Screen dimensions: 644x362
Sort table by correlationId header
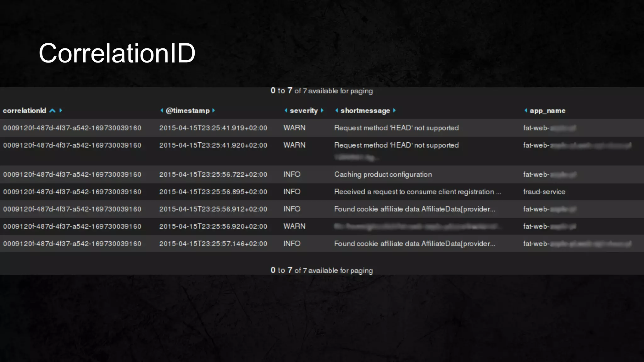click(x=25, y=111)
